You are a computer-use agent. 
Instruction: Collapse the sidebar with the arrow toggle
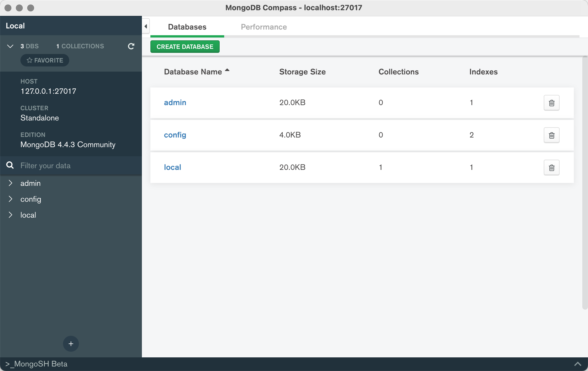coord(146,26)
